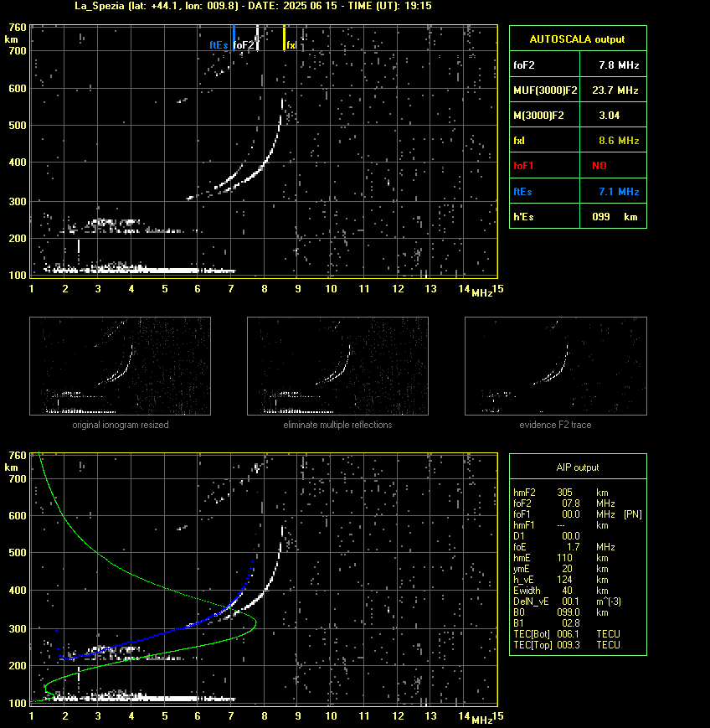This screenshot has height=728, width=710.
Task: Select the ymE '20' km row
Action: tap(561, 569)
